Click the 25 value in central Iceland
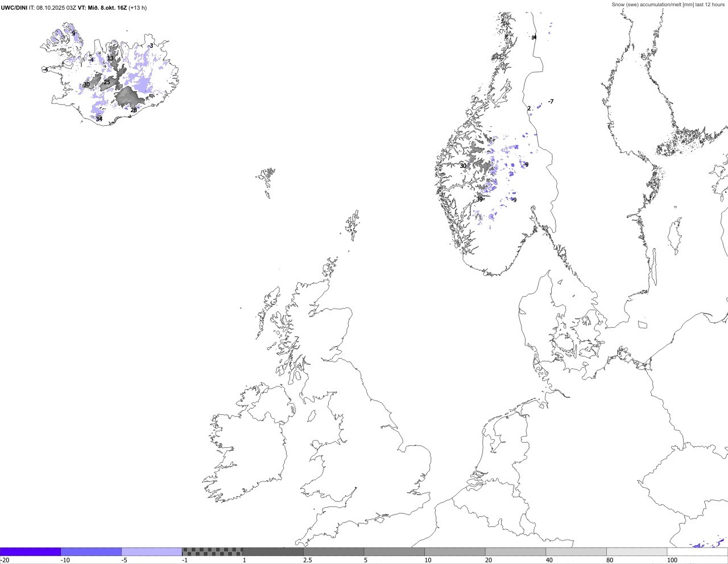Viewport: 728px width, 564px height. (107, 83)
